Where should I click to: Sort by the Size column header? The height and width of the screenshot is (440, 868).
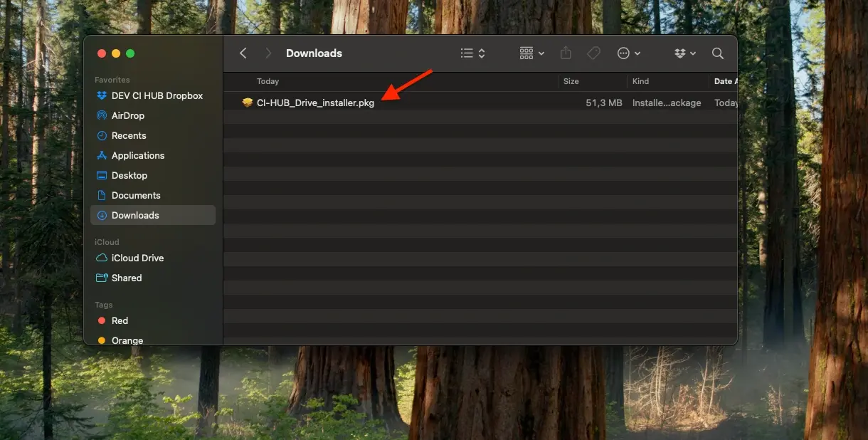(x=571, y=81)
